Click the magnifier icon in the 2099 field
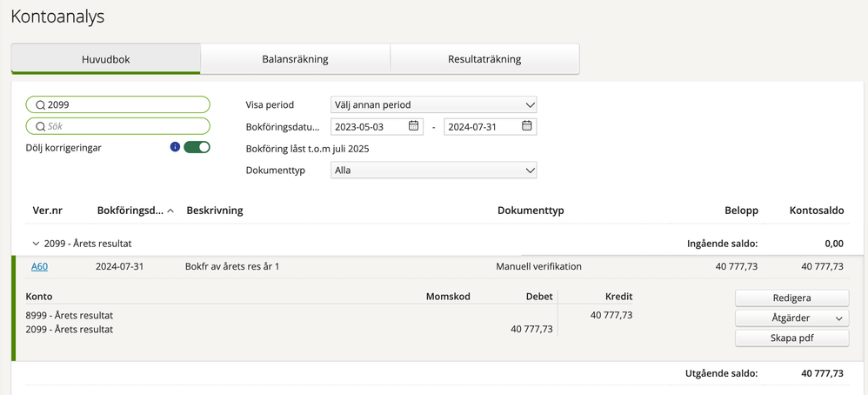The height and width of the screenshot is (395, 868). 40,104
